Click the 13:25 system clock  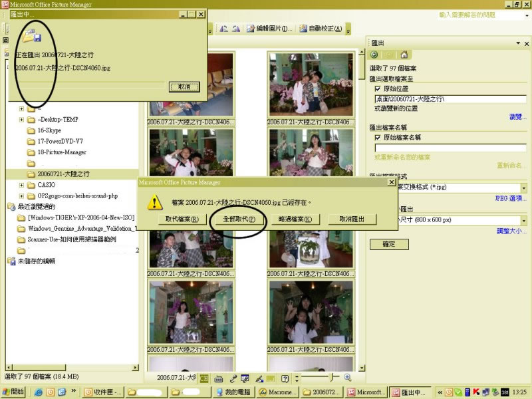point(520,392)
